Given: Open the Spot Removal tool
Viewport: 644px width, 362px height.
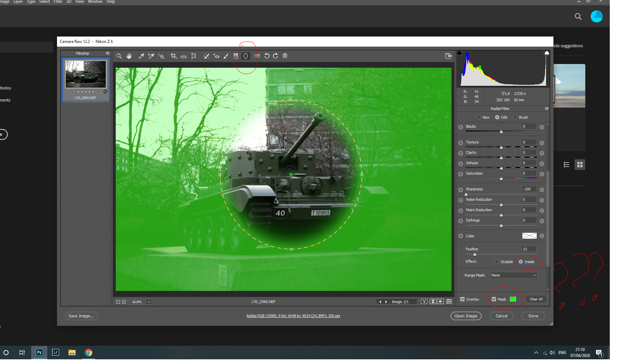Looking at the screenshot, I should 206,56.
